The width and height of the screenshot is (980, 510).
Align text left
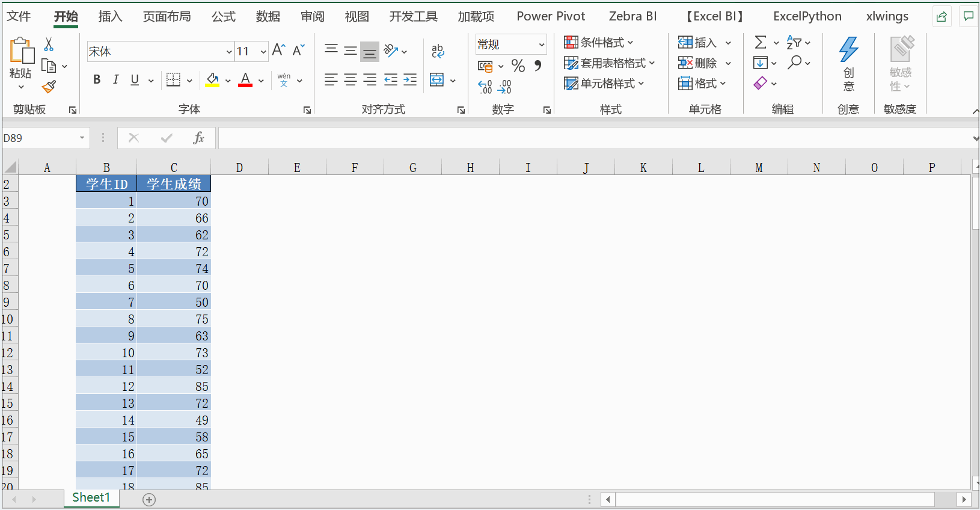coord(331,79)
